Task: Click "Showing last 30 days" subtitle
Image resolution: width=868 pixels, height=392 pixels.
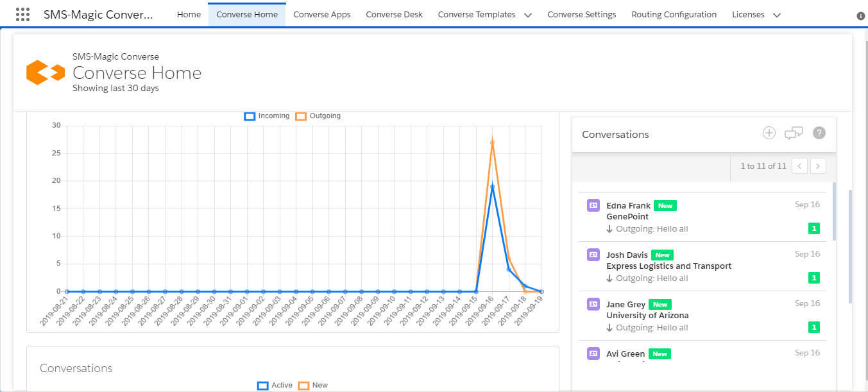Action: (x=115, y=89)
